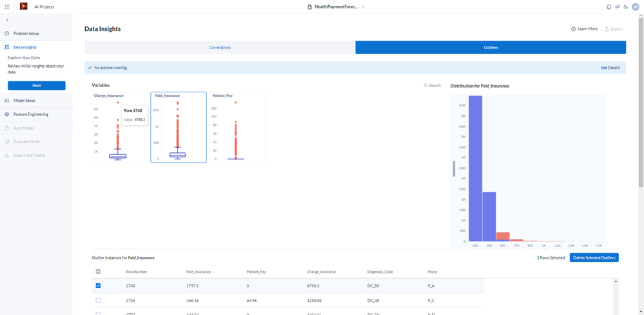
Task: Click the Next button in sidebar
Action: point(37,86)
